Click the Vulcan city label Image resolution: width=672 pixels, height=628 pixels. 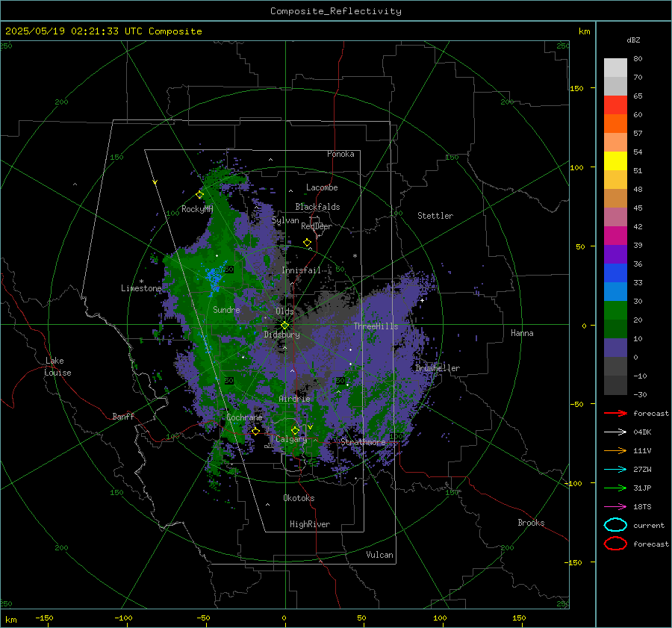[380, 555]
